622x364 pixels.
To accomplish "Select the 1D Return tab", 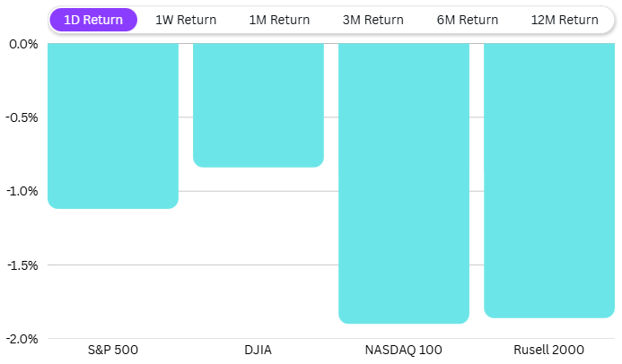I will pyautogui.click(x=93, y=20).
